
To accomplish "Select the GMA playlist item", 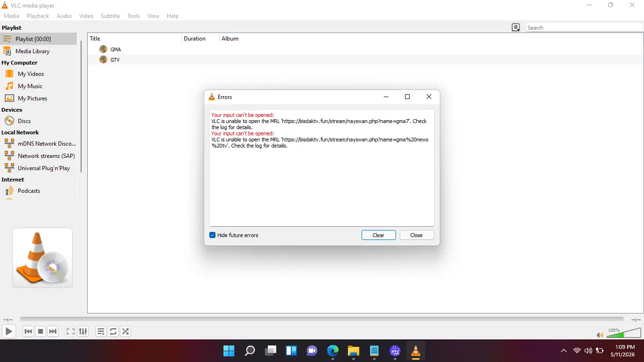I will click(365, 49).
